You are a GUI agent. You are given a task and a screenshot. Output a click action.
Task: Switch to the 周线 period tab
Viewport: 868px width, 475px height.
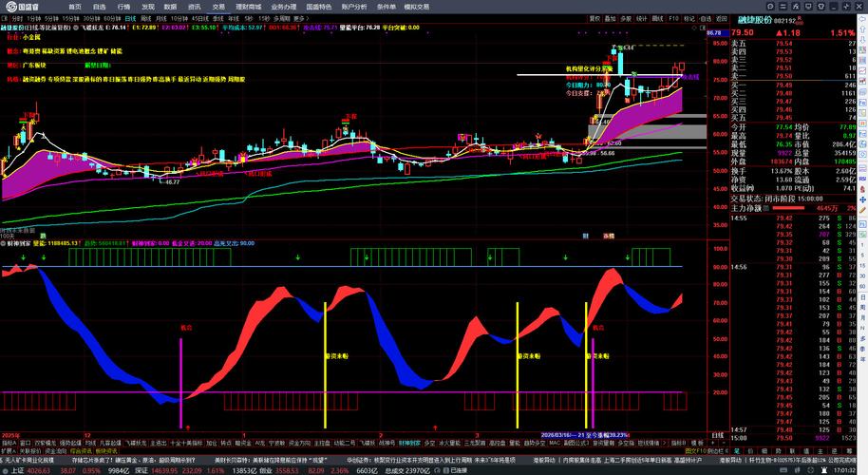click(x=146, y=18)
